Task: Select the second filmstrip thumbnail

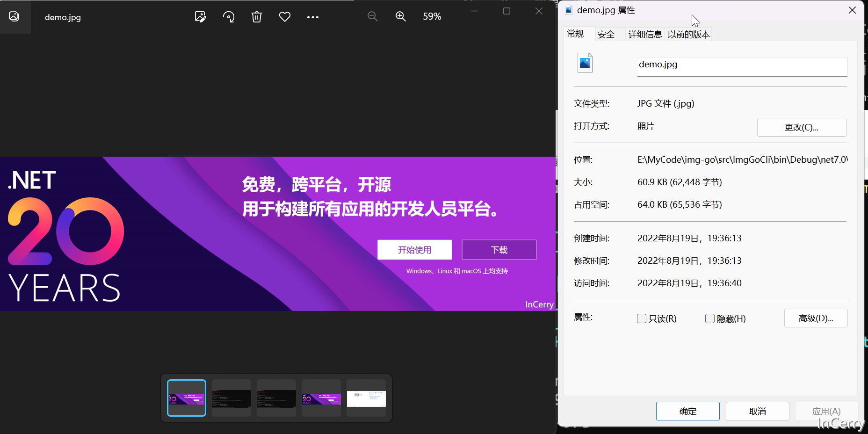Action: click(231, 398)
